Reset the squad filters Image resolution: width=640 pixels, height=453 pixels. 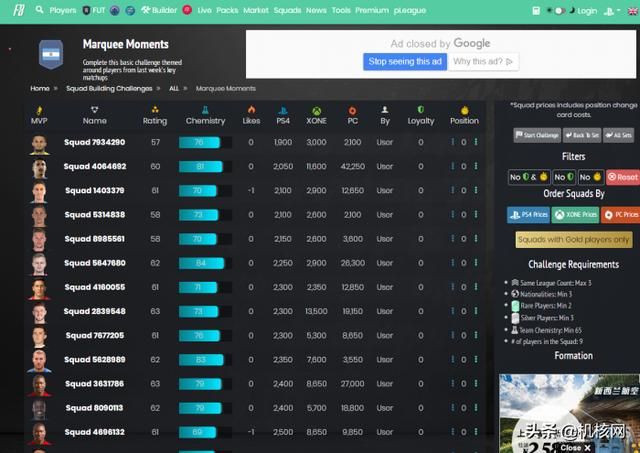click(623, 177)
